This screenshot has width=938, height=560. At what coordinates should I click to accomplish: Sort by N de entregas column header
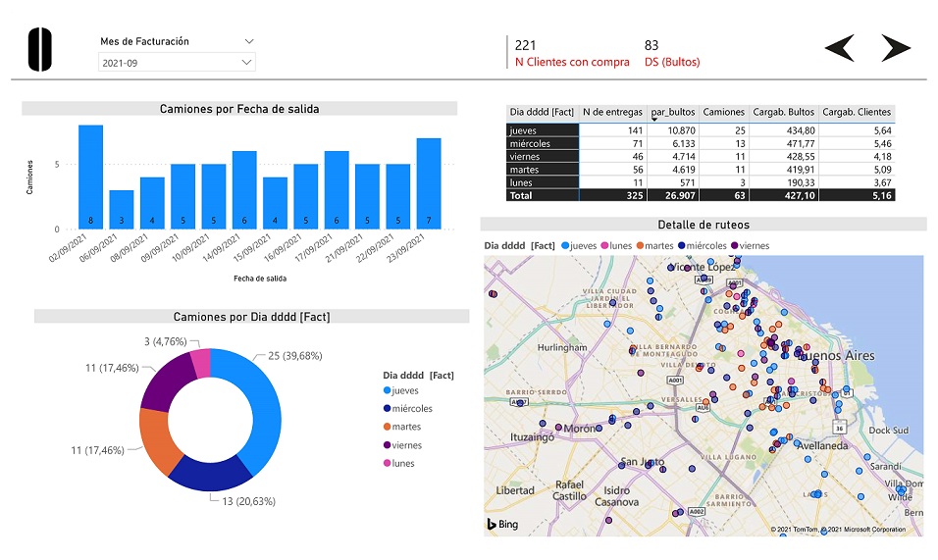pos(612,112)
